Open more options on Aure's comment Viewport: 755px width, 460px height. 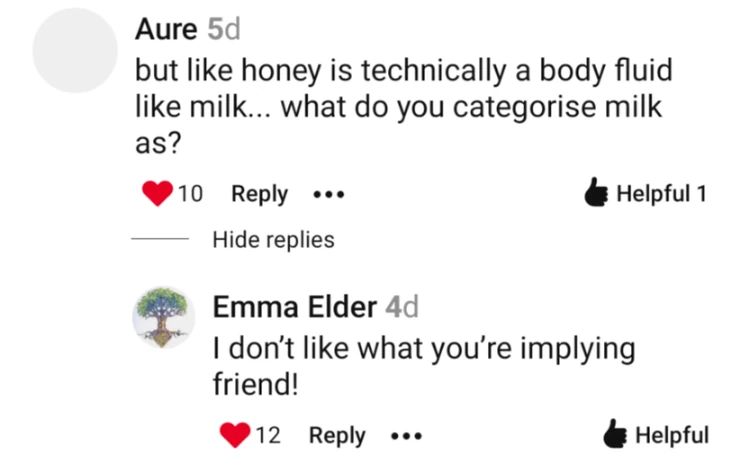tap(328, 195)
